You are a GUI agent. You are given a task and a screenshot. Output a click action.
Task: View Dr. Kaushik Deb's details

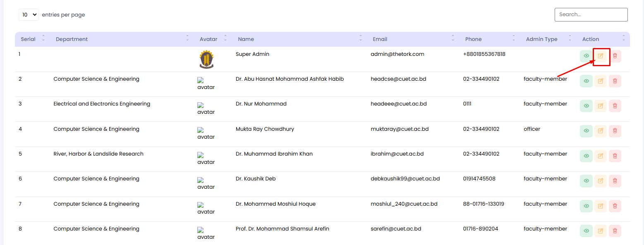586,181
